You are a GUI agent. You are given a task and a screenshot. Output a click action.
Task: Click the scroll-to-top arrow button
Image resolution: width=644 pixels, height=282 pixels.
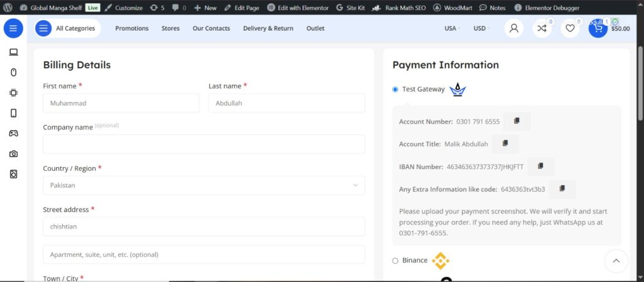click(x=616, y=261)
